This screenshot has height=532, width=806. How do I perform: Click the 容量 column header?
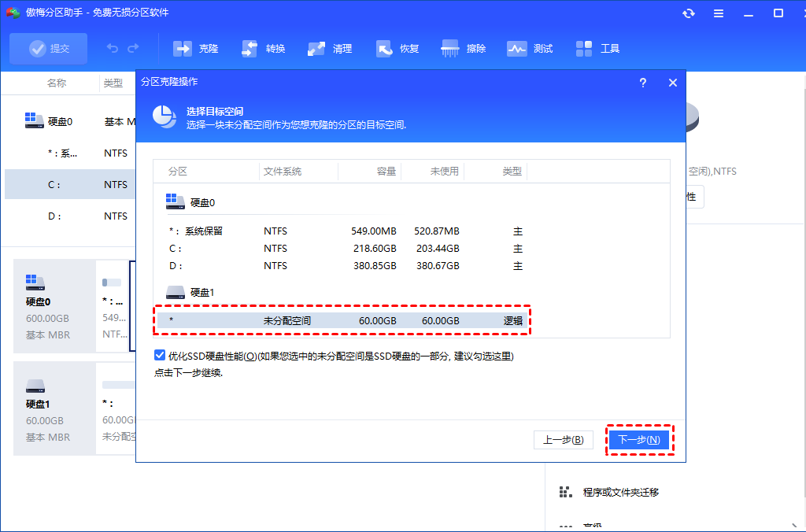pyautogui.click(x=386, y=171)
